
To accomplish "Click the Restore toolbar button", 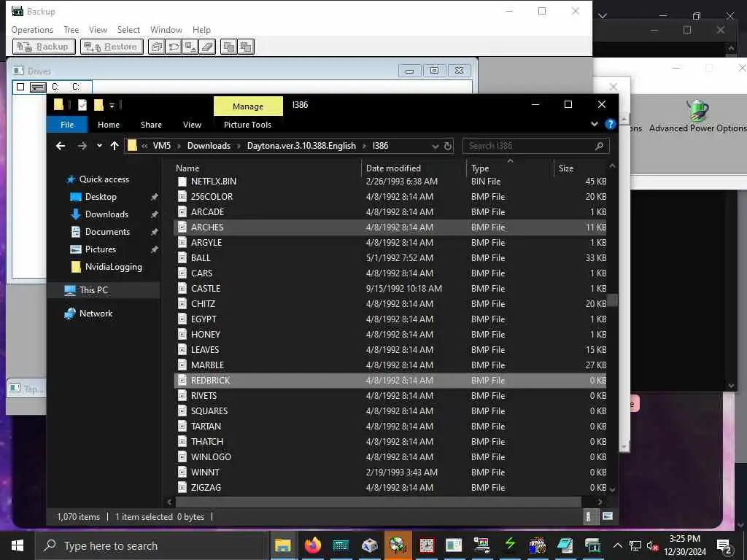I will (112, 47).
